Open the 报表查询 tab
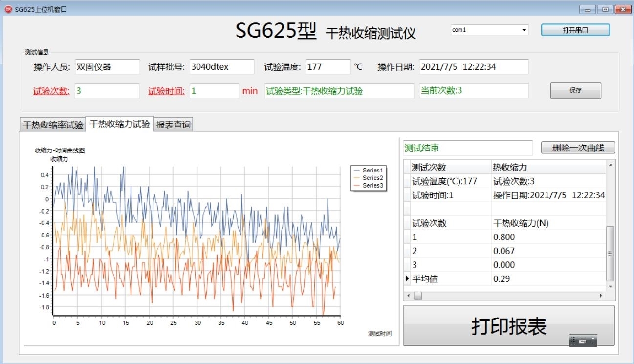 click(173, 125)
